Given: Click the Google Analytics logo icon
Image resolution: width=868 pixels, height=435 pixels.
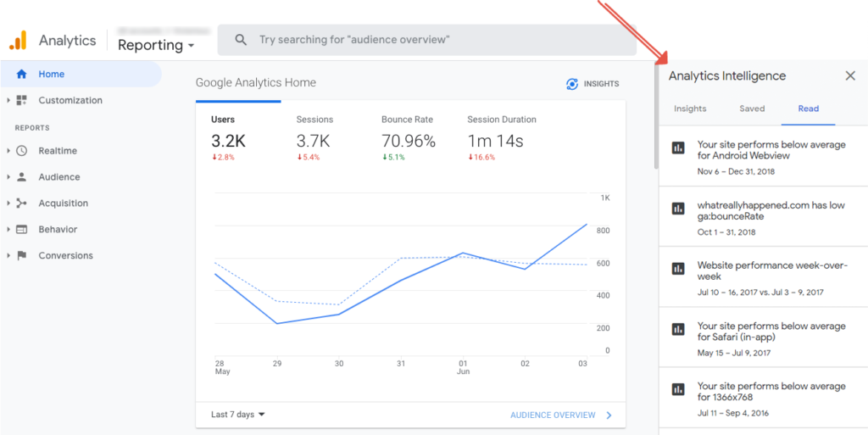Looking at the screenshot, I should [18, 40].
